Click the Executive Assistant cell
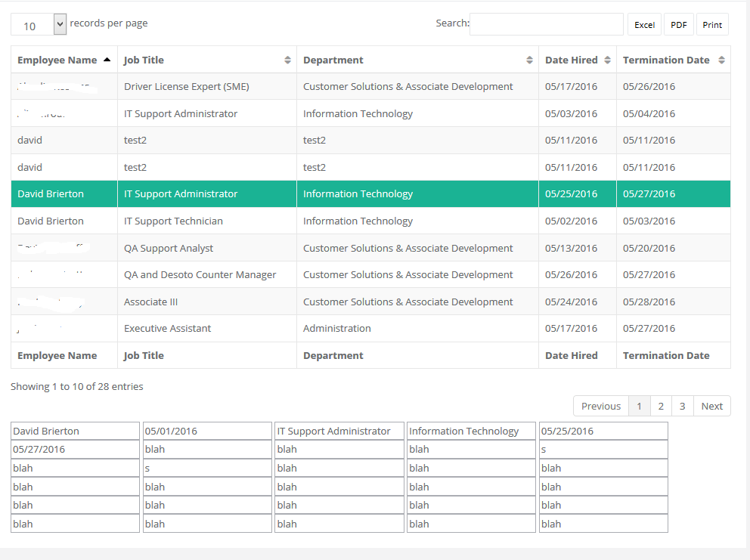 207,329
